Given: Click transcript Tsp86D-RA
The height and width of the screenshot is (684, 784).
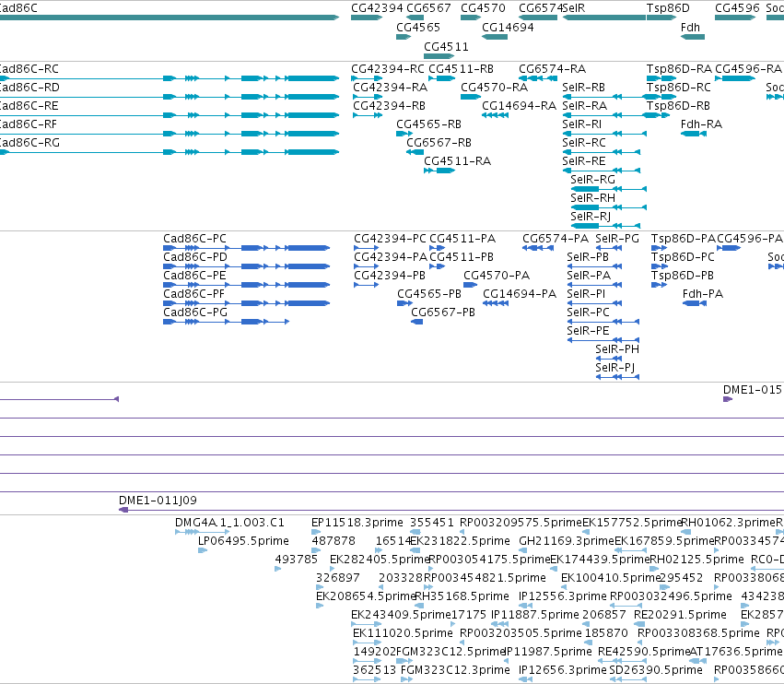Looking at the screenshot, I should 679,69.
